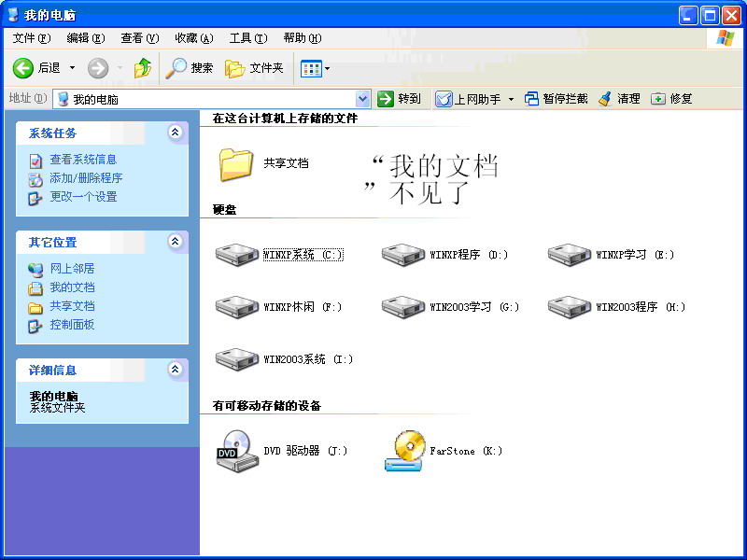The image size is (747, 560).
Task: Select the WIN2003程序 (H:) drive icon
Action: coord(570,307)
